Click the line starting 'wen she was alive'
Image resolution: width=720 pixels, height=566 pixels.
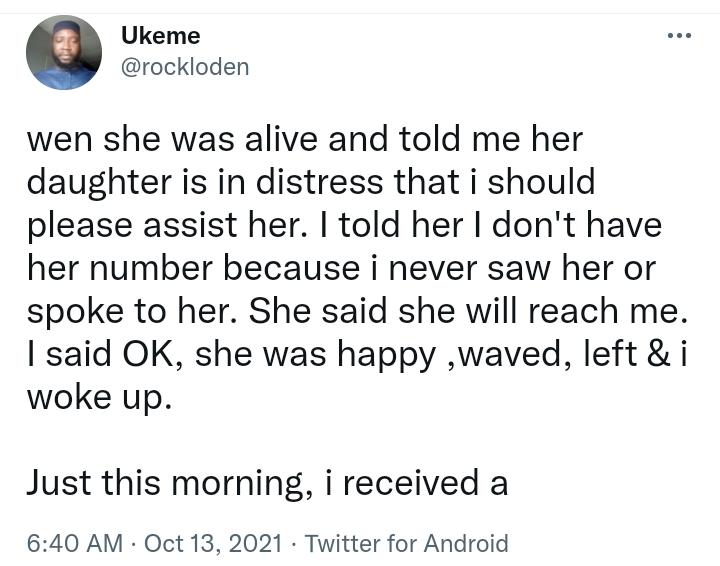coord(305,139)
